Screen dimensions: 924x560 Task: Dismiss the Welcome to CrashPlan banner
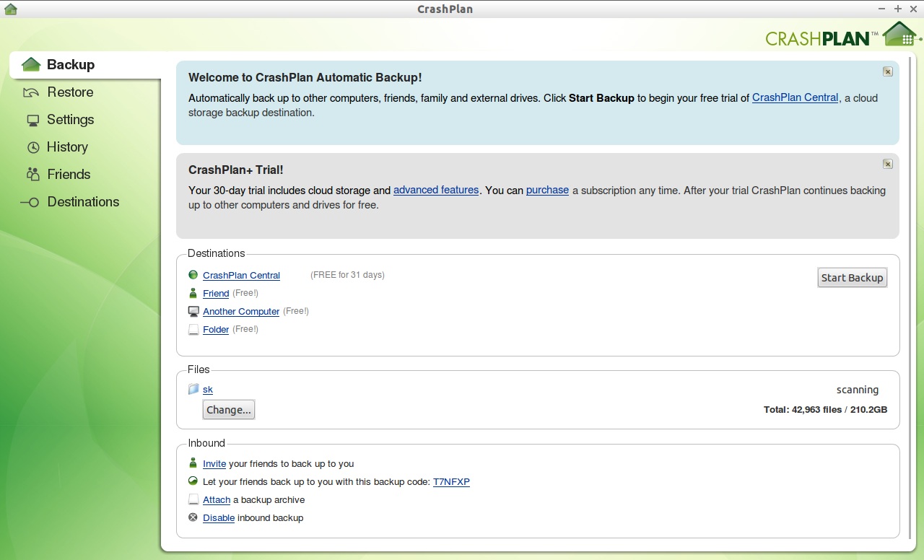click(887, 71)
